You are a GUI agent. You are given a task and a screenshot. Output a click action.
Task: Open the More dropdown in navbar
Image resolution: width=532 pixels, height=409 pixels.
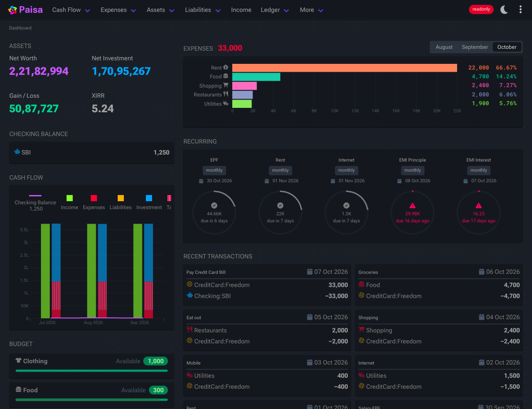(x=312, y=10)
